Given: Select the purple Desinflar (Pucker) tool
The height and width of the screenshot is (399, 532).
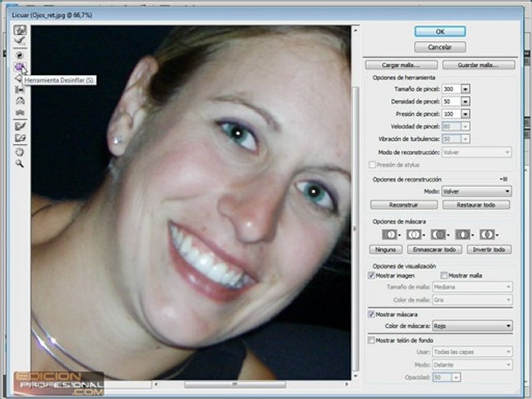Looking at the screenshot, I should (20, 67).
